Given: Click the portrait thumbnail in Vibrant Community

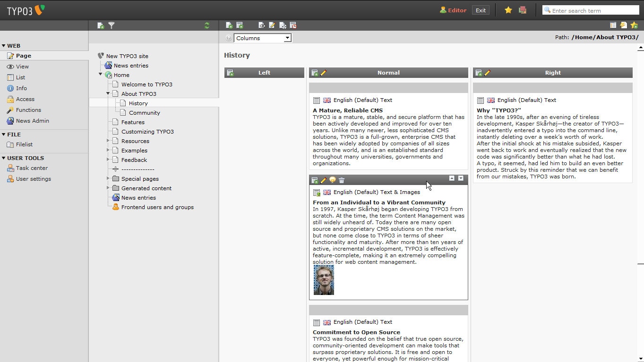Looking at the screenshot, I should click(324, 280).
